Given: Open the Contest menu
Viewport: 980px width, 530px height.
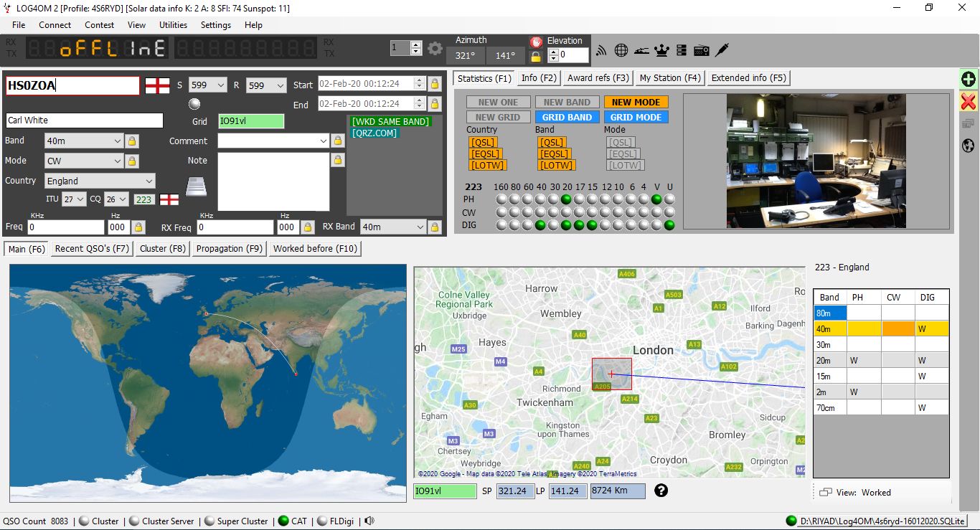Looking at the screenshot, I should [x=99, y=24].
